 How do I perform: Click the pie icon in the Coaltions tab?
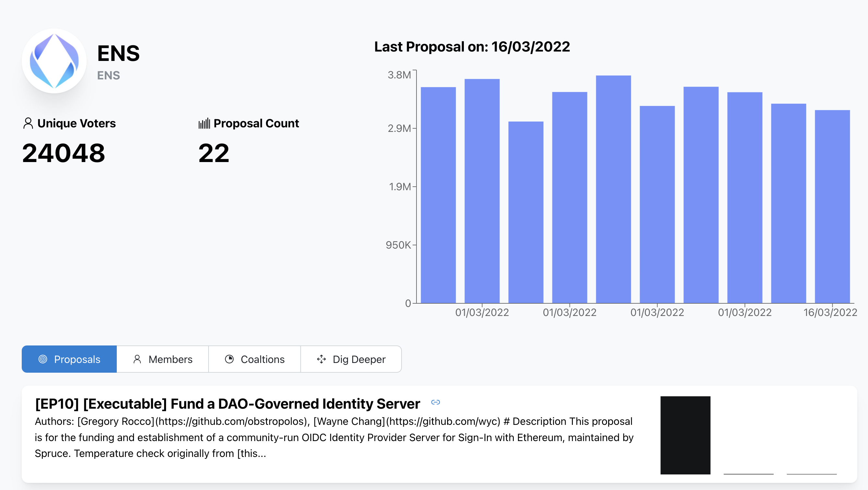(229, 359)
